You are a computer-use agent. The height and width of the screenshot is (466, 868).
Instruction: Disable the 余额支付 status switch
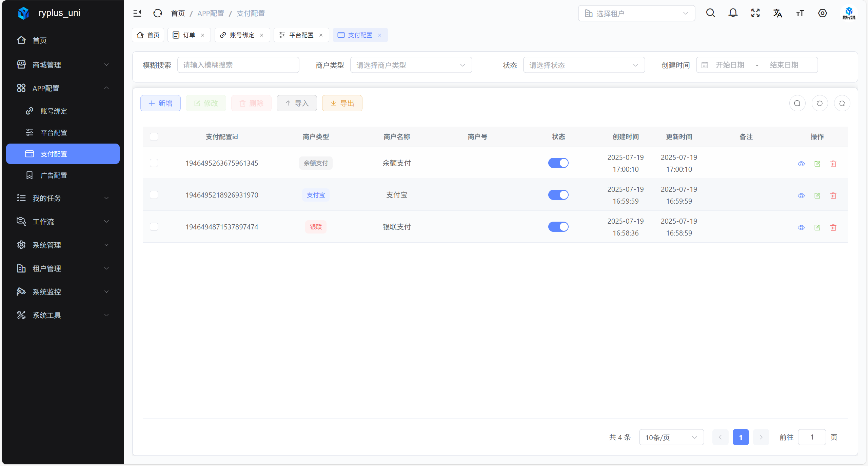(x=558, y=163)
